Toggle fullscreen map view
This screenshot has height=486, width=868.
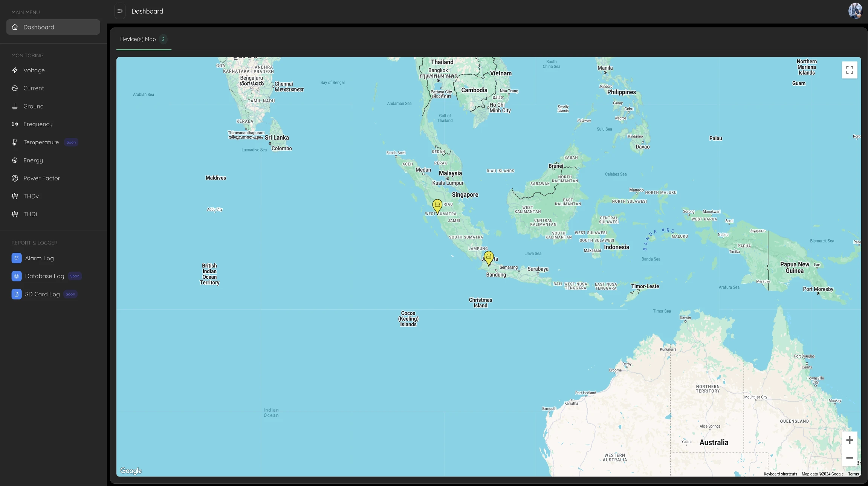[x=849, y=70]
